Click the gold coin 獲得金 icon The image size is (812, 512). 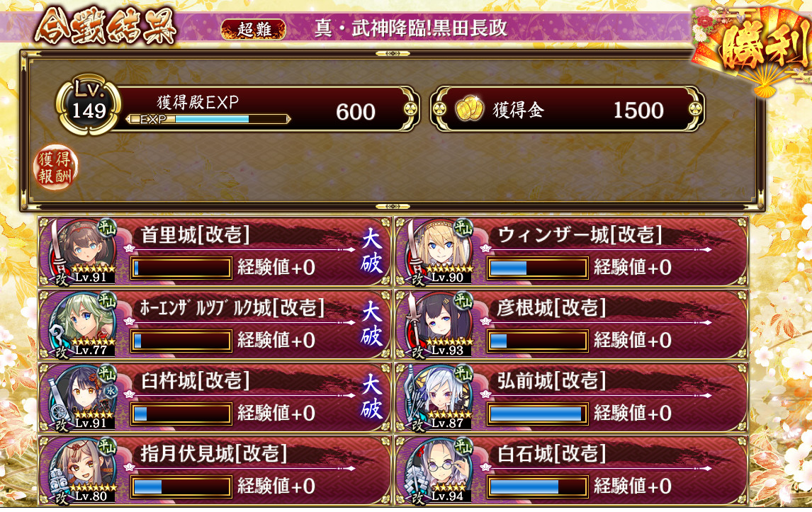(469, 109)
